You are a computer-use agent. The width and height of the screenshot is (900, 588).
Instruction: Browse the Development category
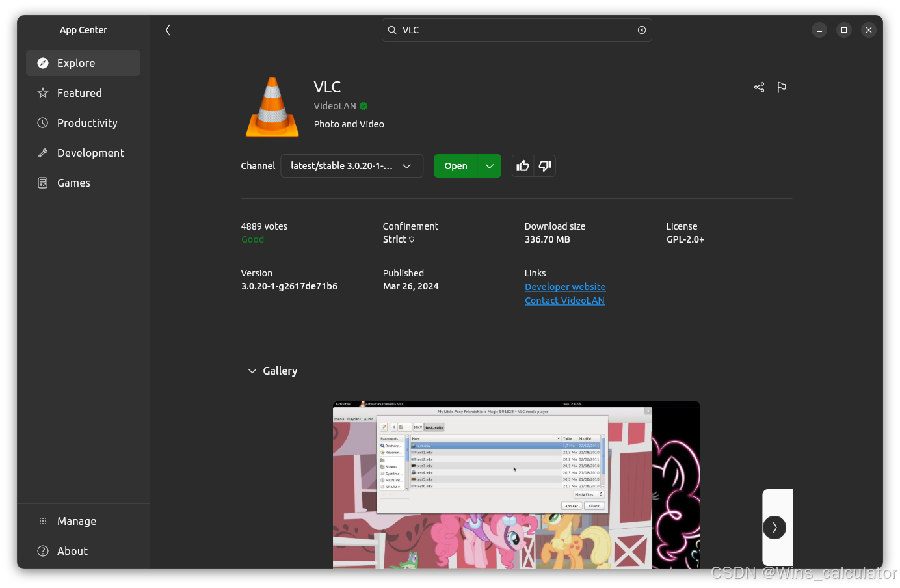[x=83, y=153]
